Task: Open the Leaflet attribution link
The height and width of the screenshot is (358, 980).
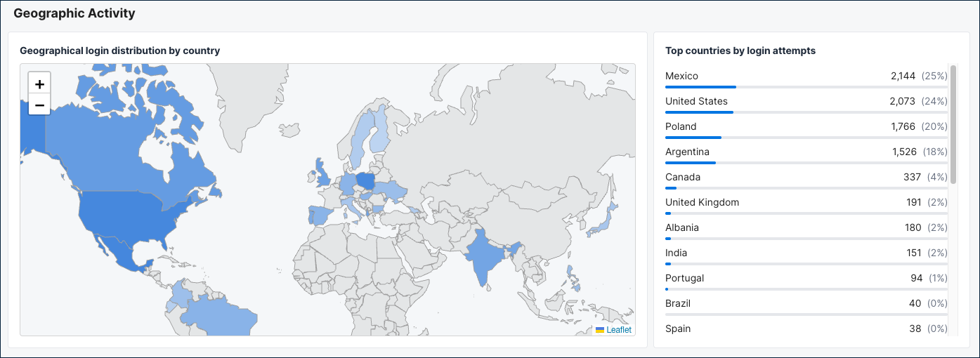Action: (619, 330)
